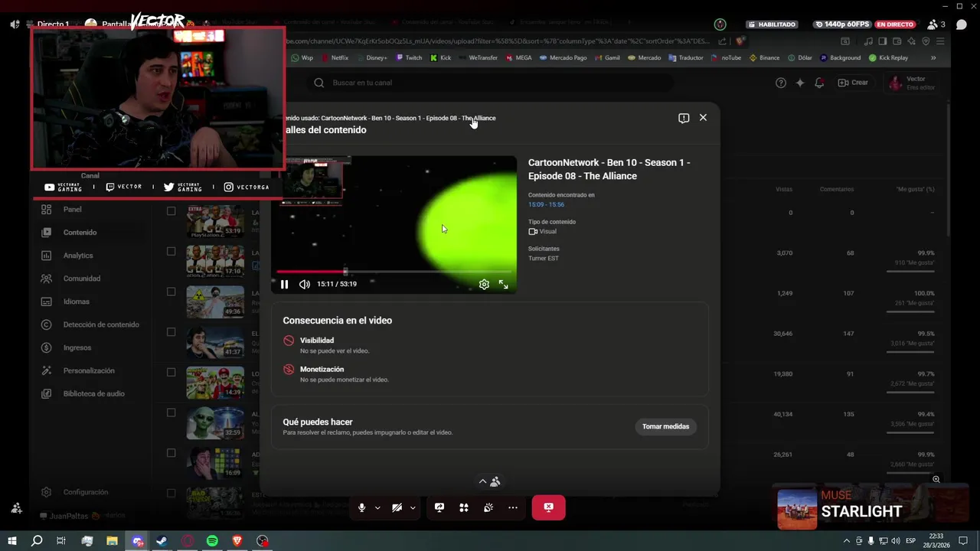Open Brave wallet icon

point(897,41)
